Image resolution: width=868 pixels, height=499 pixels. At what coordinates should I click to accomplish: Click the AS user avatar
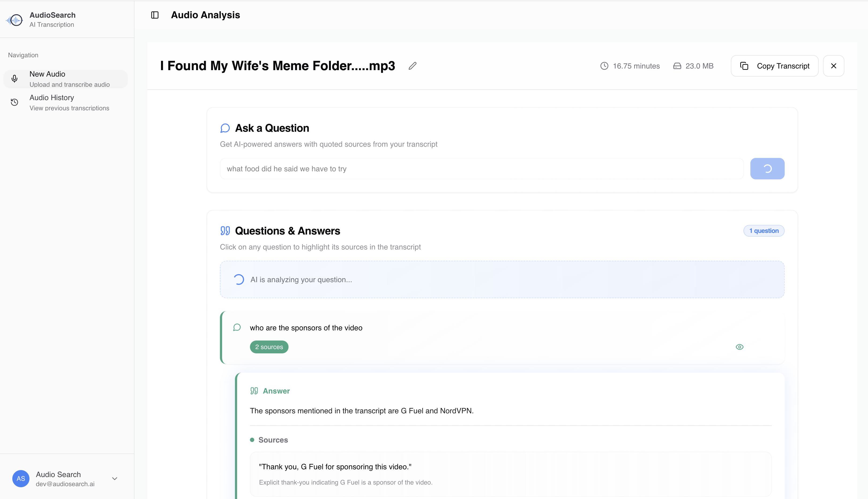pyautogui.click(x=21, y=478)
